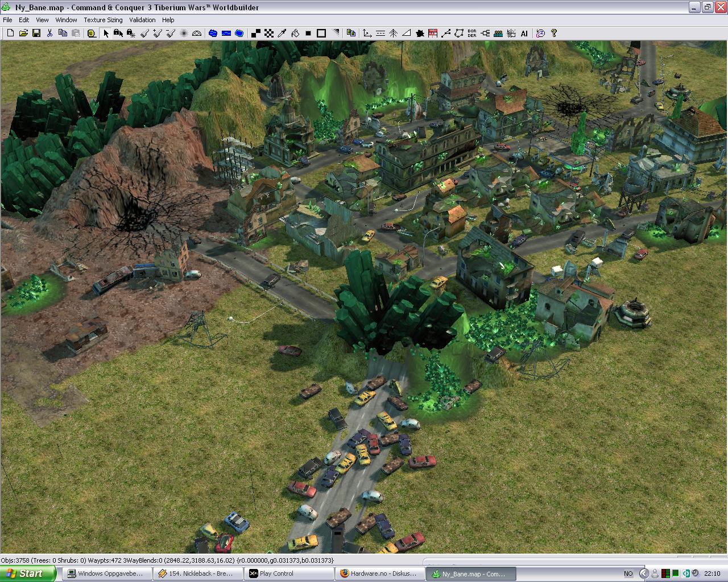Open the Help menu

pyautogui.click(x=168, y=19)
